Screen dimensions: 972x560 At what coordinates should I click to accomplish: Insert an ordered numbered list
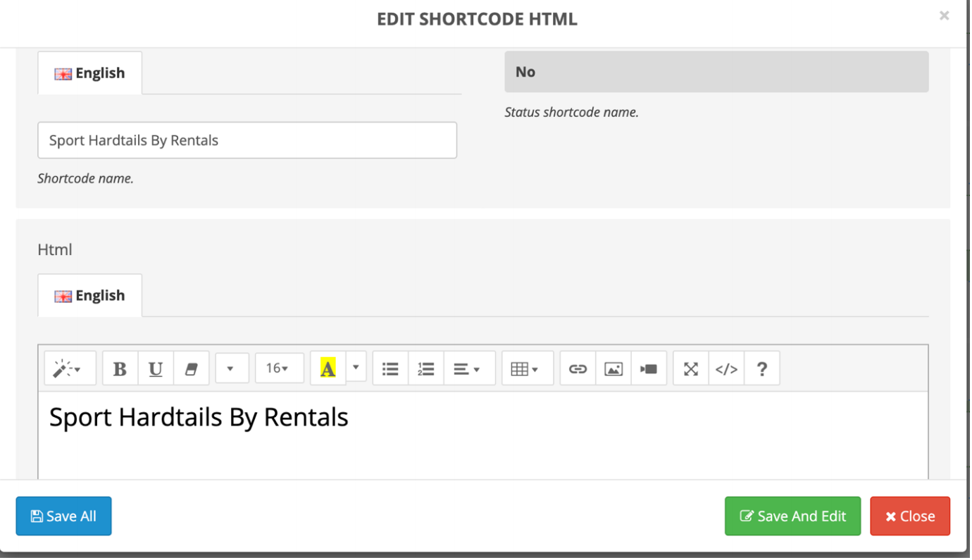pyautogui.click(x=425, y=369)
